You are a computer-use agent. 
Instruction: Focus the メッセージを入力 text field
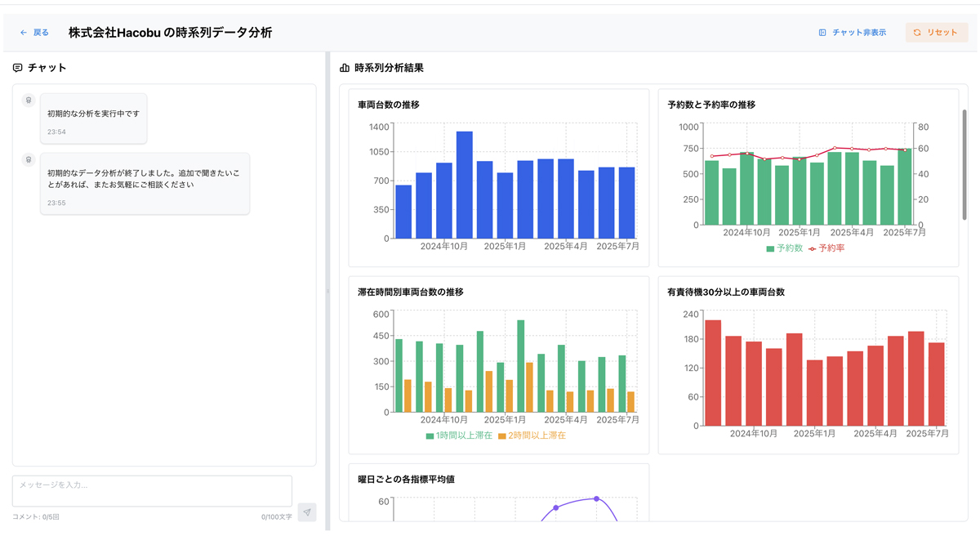152,491
